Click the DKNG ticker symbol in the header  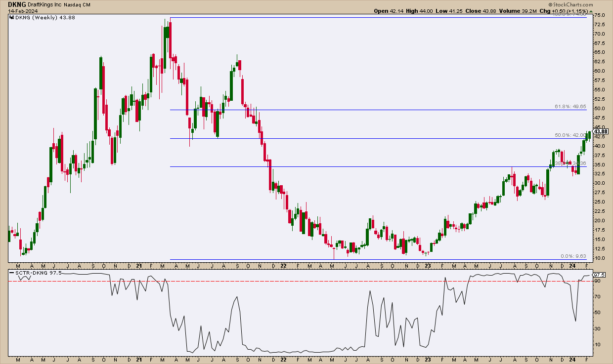click(x=16, y=4)
